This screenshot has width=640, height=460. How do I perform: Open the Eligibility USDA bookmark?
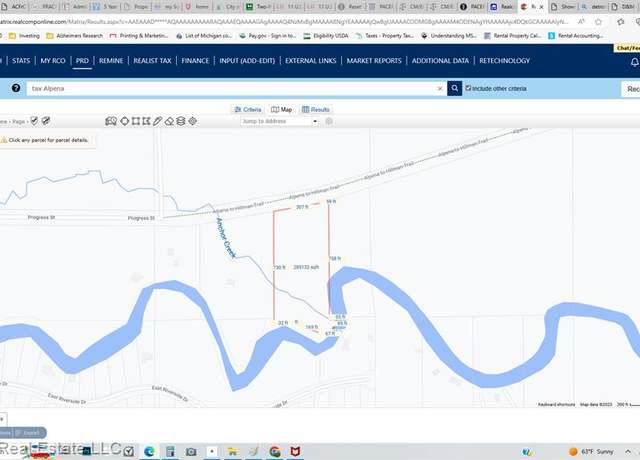326,36
